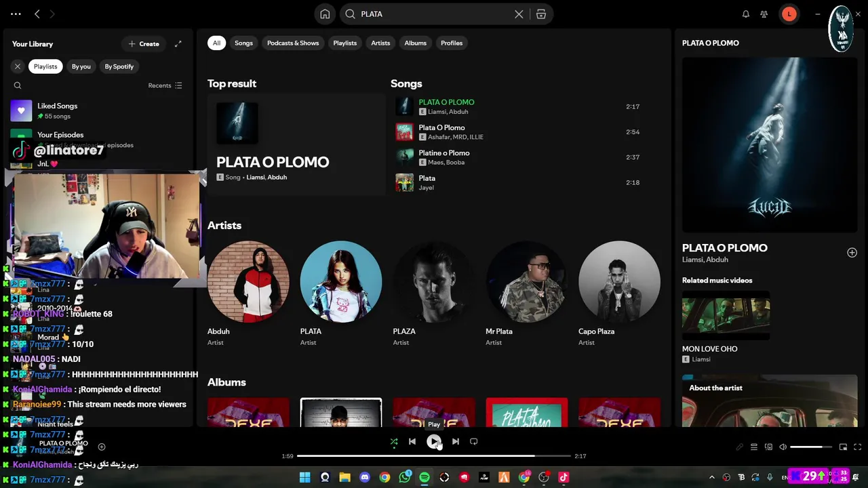Open TikTok from the taskbar
Screen dimensions: 868x488
(564, 477)
